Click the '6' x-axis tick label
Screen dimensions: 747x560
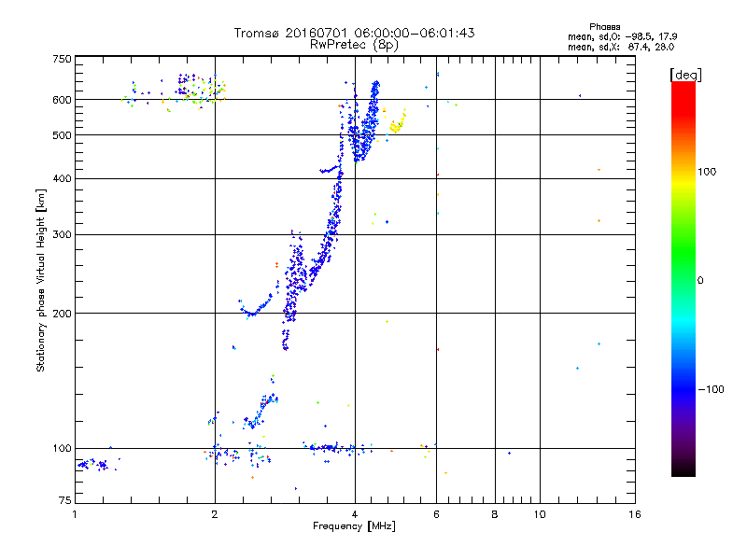(436, 514)
